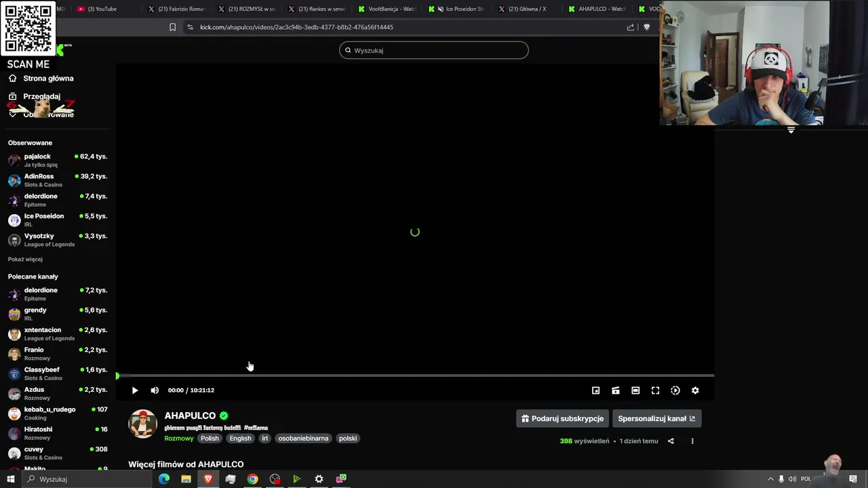Show hidden system tray icons
Viewport: 868px width, 488px height.
pos(770,479)
